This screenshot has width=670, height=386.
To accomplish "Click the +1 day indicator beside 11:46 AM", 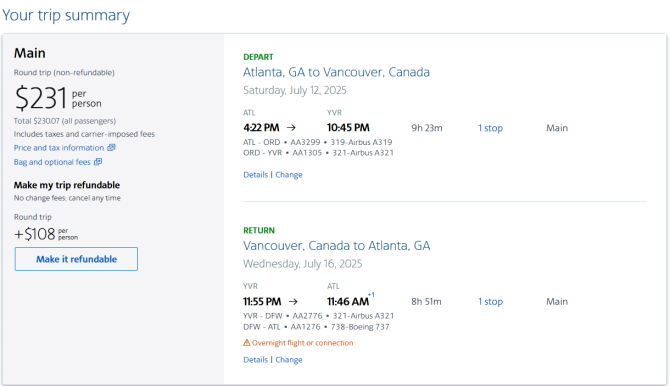I will (x=371, y=295).
